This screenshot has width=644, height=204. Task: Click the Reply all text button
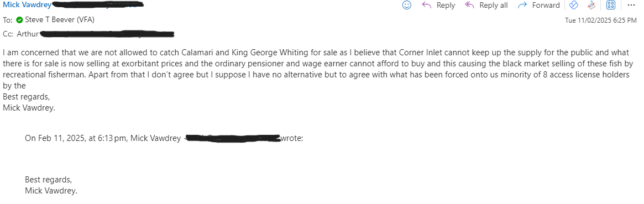[x=494, y=6]
